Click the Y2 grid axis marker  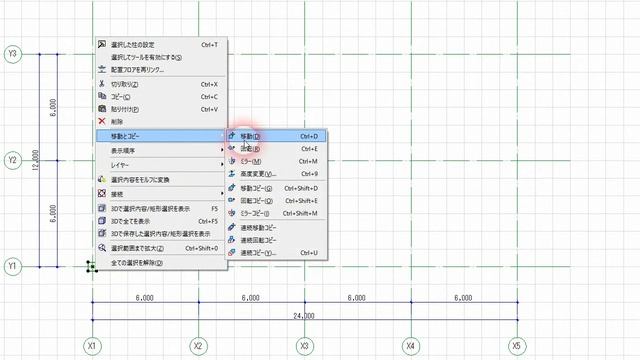click(x=13, y=160)
